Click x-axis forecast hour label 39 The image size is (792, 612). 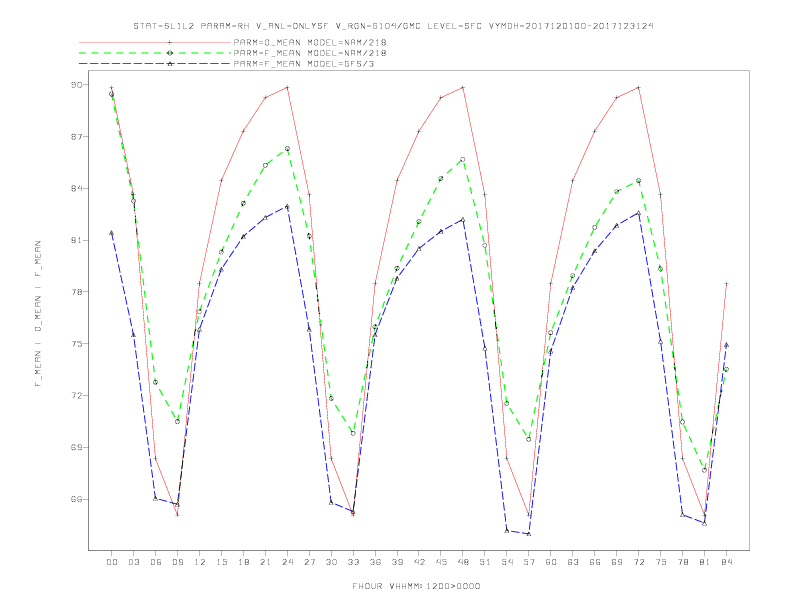point(397,562)
